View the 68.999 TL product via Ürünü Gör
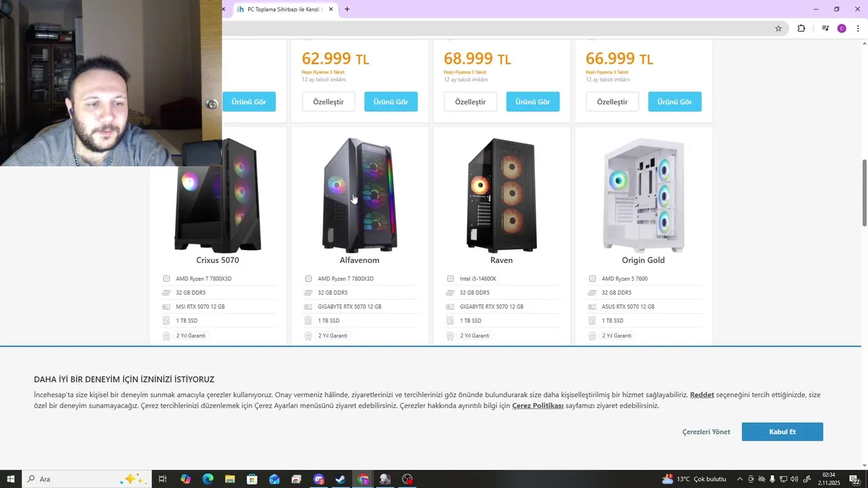Viewport: 868px width, 488px height. pyautogui.click(x=533, y=102)
